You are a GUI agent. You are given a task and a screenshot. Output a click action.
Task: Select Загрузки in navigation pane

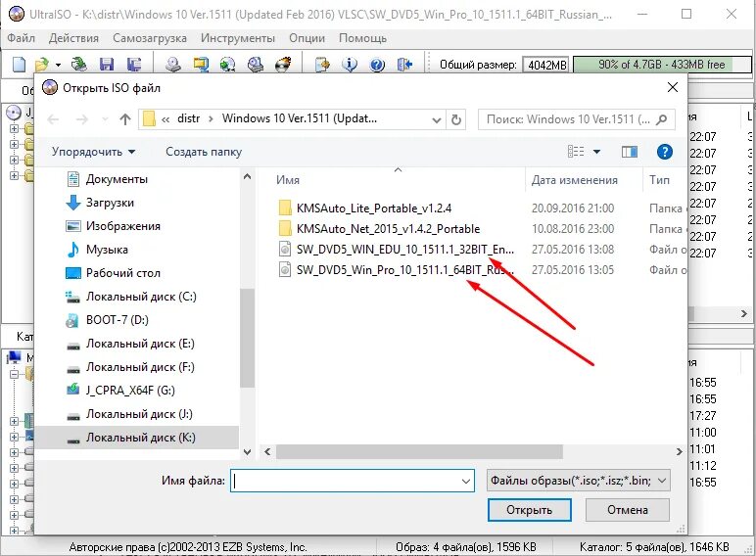[110, 203]
